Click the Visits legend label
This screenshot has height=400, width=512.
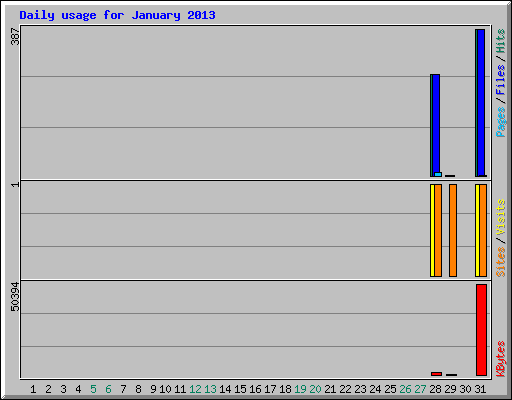coord(500,217)
